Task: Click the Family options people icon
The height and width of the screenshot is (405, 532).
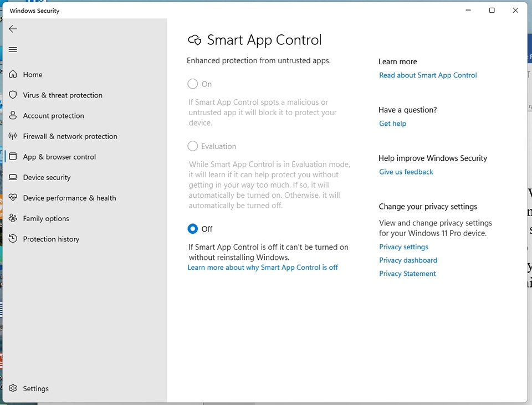Action: coord(13,218)
